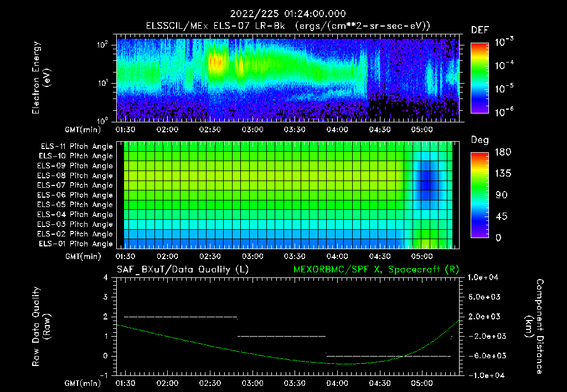Click the 05:00 time tick under the data quality plot
Viewport: 567px width, 392px height.
pyautogui.click(x=421, y=383)
